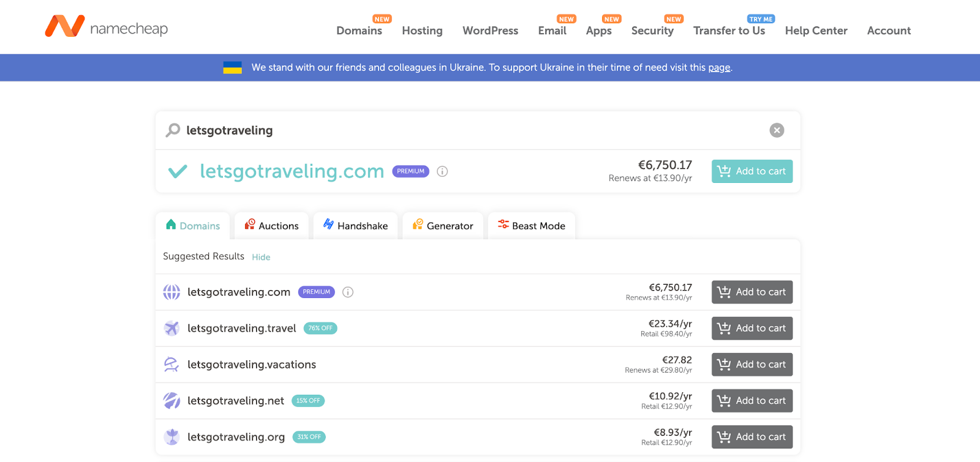Click the search magnifier icon
980x462 pixels.
click(173, 130)
